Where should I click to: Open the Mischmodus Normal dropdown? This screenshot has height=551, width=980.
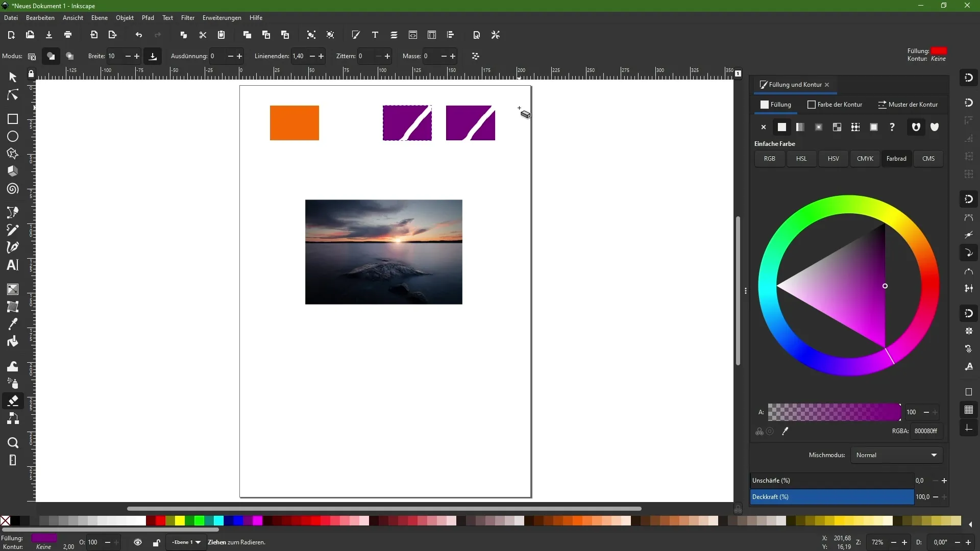click(896, 455)
